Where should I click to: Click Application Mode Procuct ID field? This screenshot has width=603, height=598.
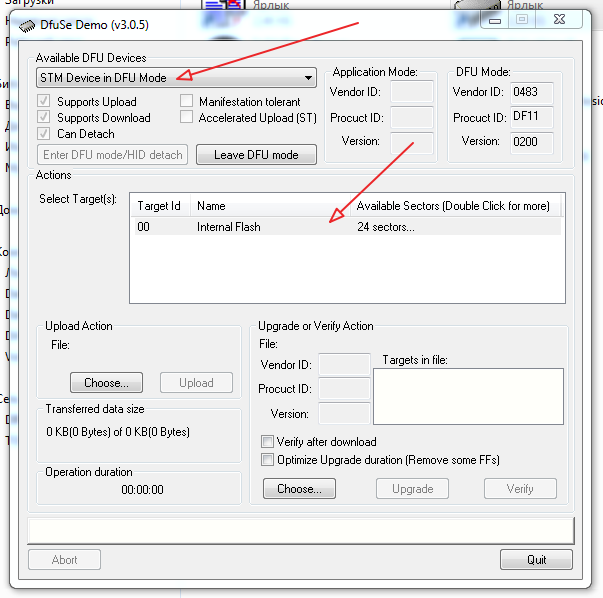coord(412,117)
